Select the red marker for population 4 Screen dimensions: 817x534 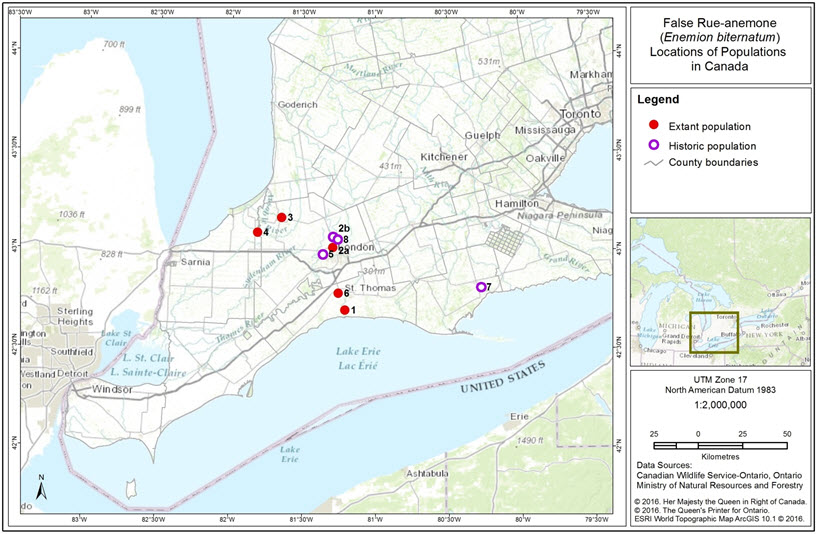257,232
